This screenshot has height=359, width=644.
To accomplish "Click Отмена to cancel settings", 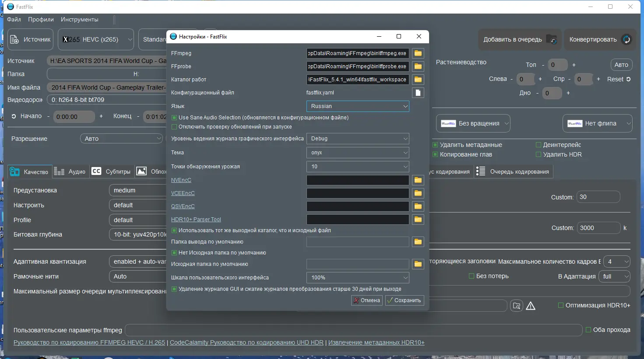I will pos(367,300).
